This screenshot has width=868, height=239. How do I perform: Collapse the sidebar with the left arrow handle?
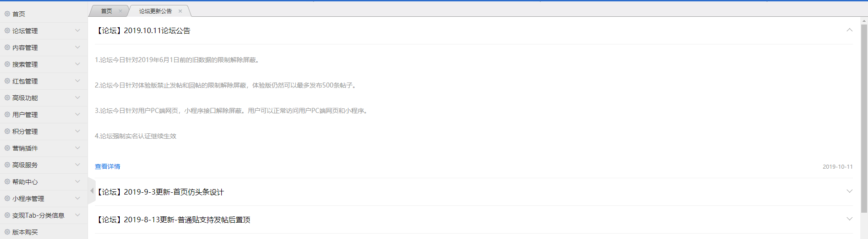pos(92,190)
